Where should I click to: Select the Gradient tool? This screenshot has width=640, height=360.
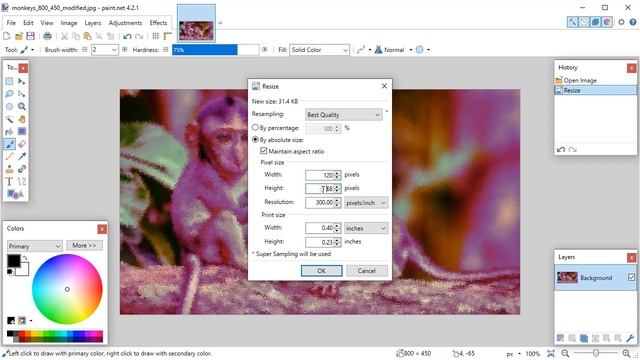22,131
